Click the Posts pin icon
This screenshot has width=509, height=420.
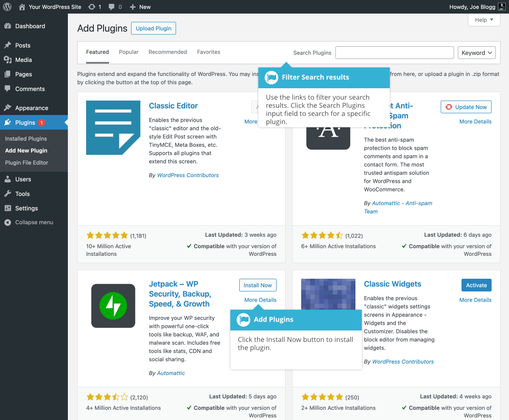point(8,45)
